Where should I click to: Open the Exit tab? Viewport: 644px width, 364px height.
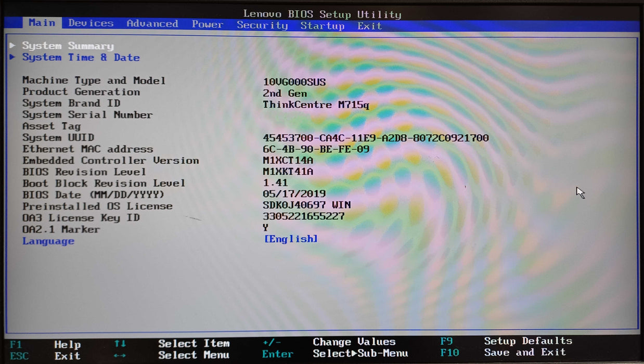click(x=369, y=26)
